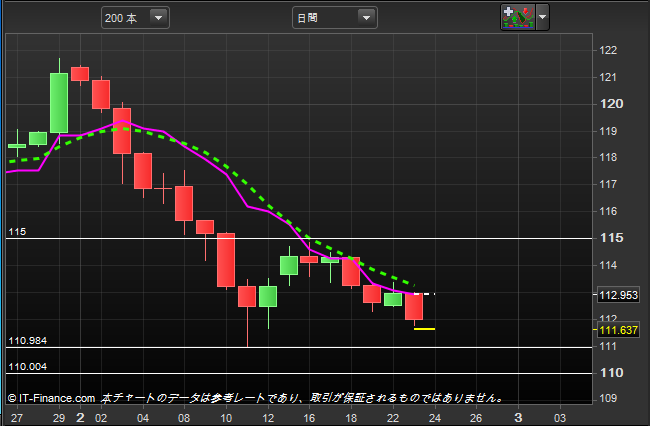The width and height of the screenshot is (650, 426).
Task: Click the short yellow price marker line
Action: point(424,329)
